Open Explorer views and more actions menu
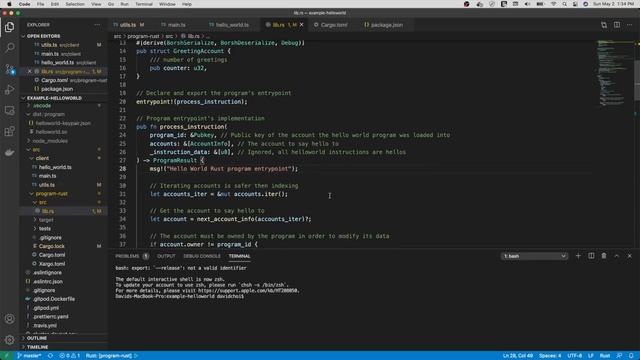 coord(97,25)
